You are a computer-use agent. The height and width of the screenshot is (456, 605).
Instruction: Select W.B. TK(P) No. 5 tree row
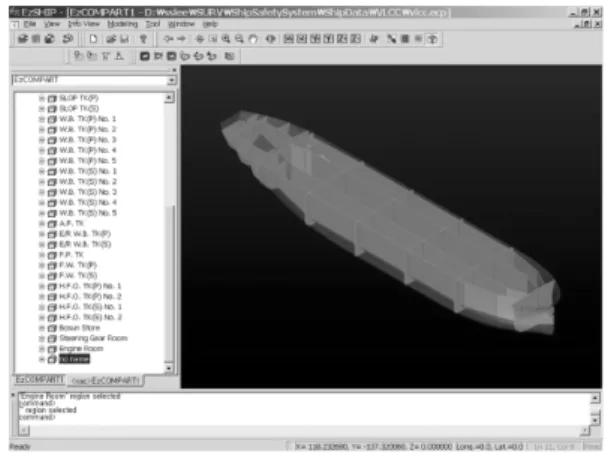(x=88, y=161)
